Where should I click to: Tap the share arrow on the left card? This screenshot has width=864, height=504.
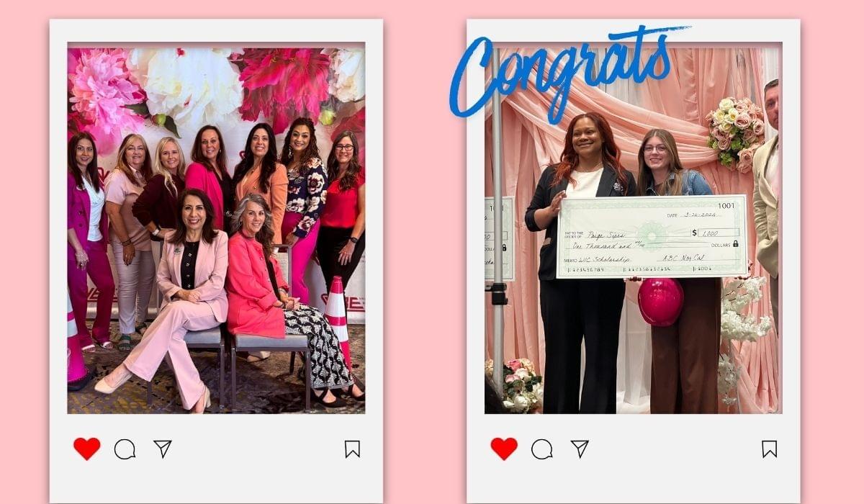(x=163, y=449)
